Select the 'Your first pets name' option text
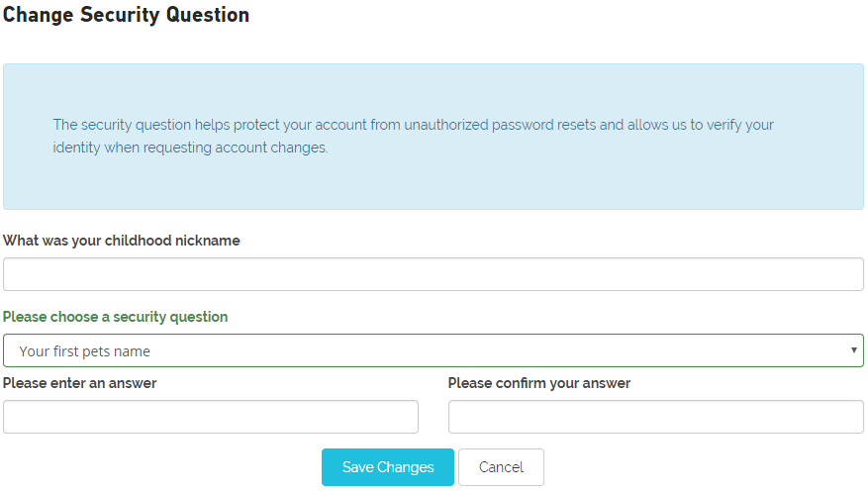This screenshot has width=868, height=494. [x=84, y=350]
